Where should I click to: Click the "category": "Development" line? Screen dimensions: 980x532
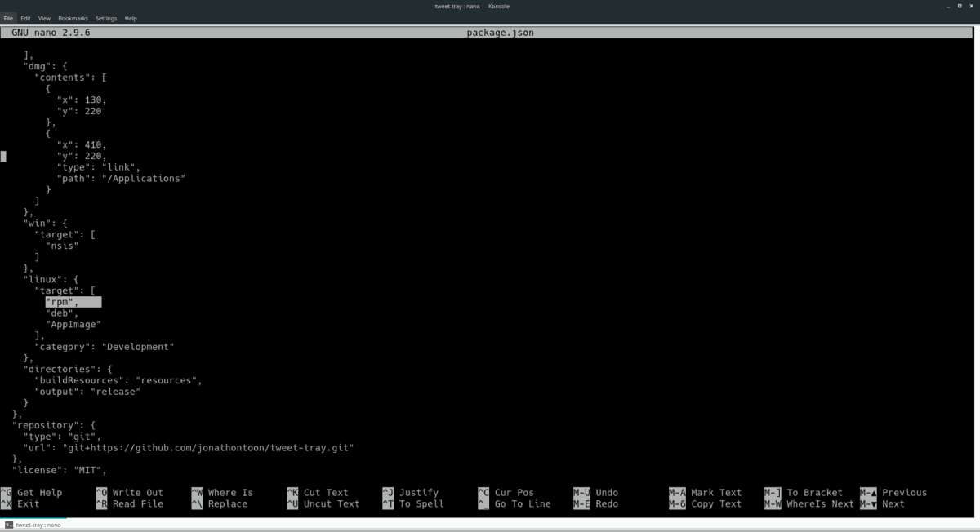point(105,347)
